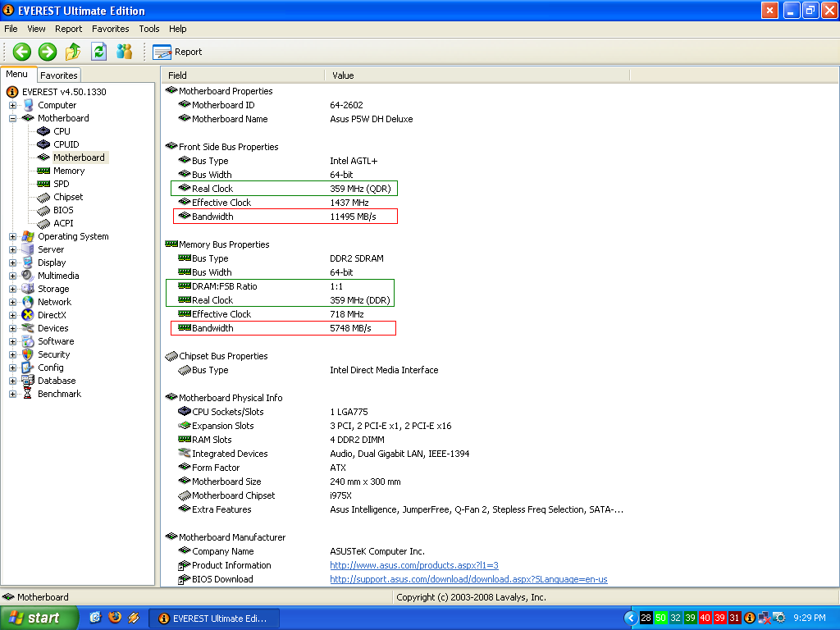The width and height of the screenshot is (840, 630).
Task: Open the ASUS Product Information link
Action: pos(414,565)
